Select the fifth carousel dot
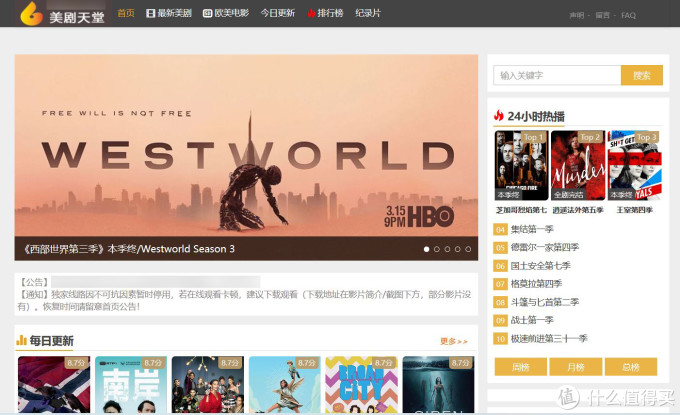Image resolution: width=680 pixels, height=415 pixels. pos(468,249)
